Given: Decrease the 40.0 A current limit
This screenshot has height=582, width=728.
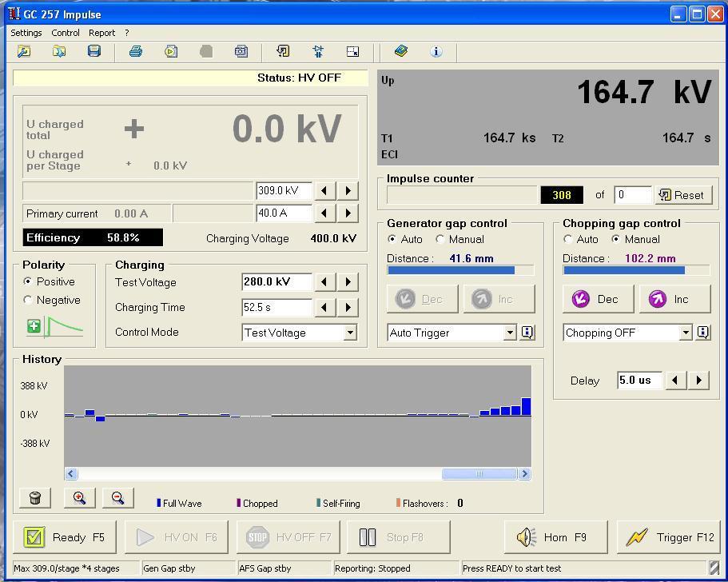Looking at the screenshot, I should pyautogui.click(x=324, y=213).
